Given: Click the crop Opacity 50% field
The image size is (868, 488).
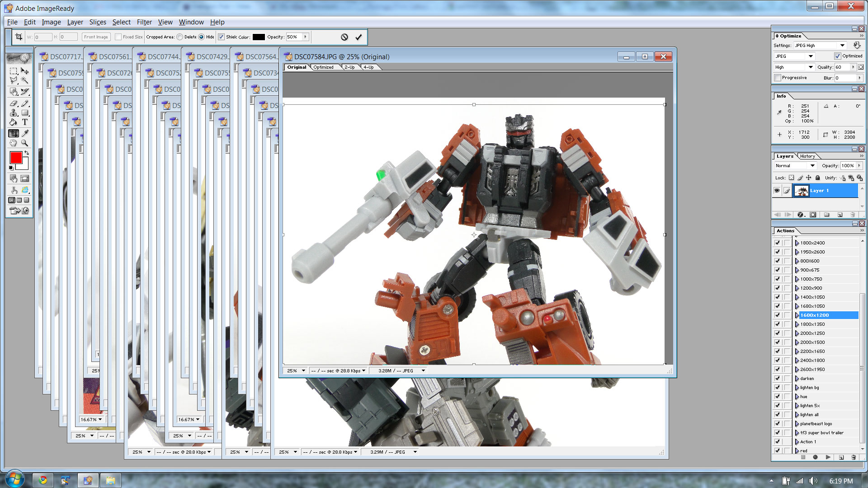Looking at the screenshot, I should [x=294, y=37].
